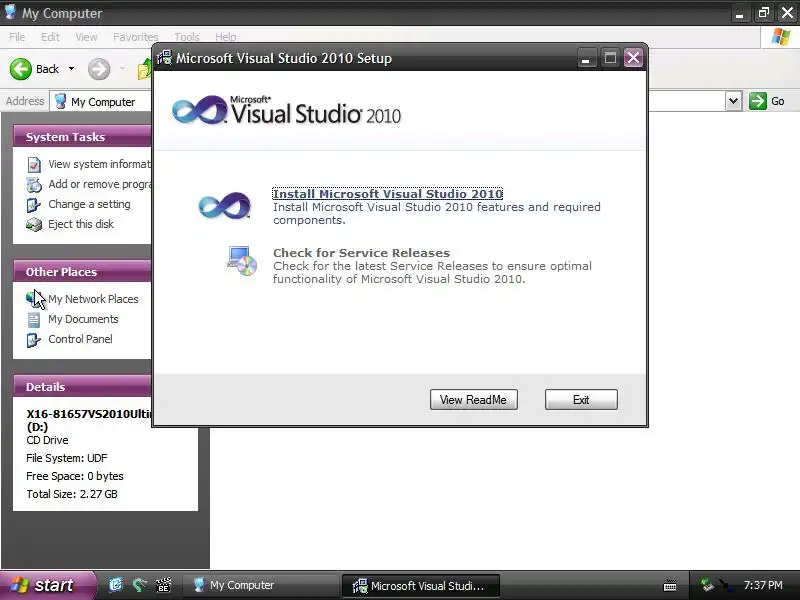Open My Network Places link
The height and width of the screenshot is (600, 800).
point(93,299)
